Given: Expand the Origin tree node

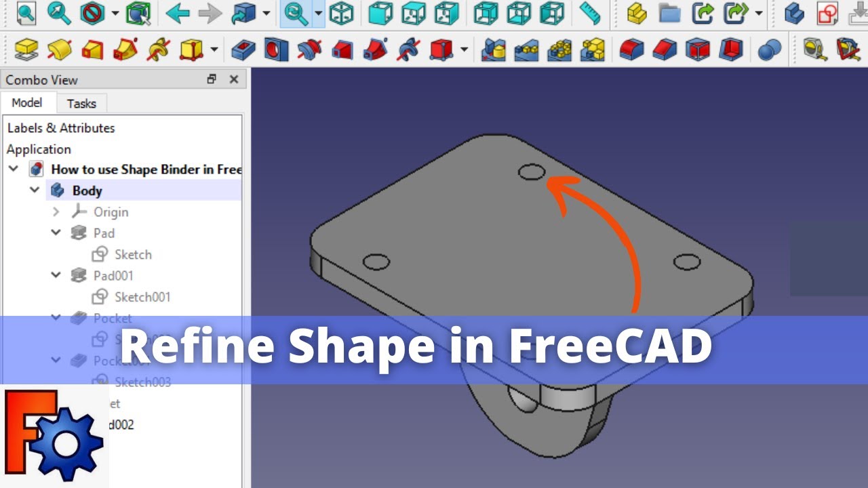Looking at the screenshot, I should pyautogui.click(x=56, y=212).
